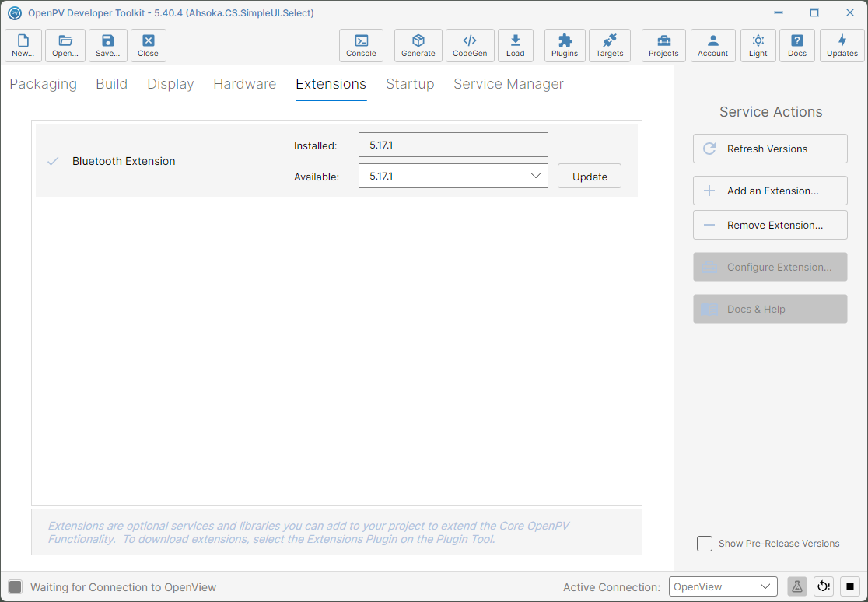
Task: Check for Updates in the toolbar
Action: point(842,45)
